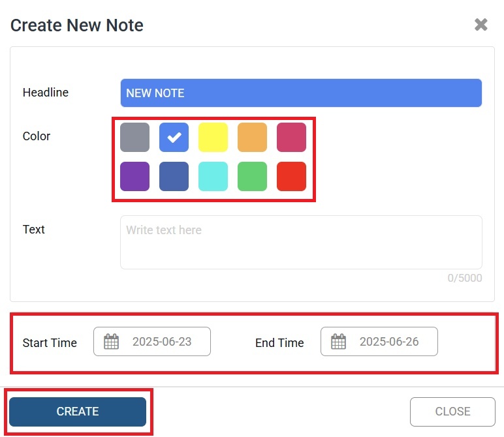Focus the Headline field showing NEW NOTE
This screenshot has width=504, height=437.
click(301, 93)
